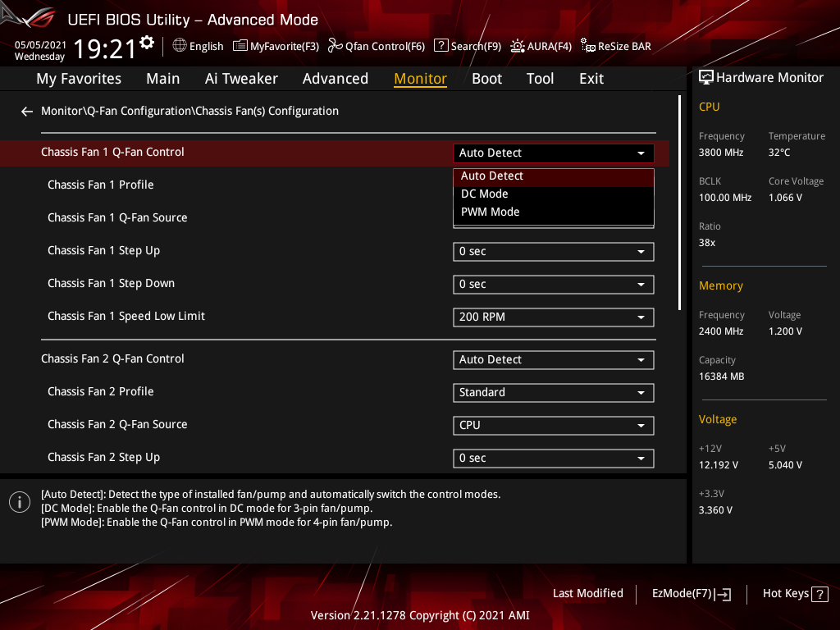Click the breadcrumb path Monitor\Q-Fan Configuration text
Image resolution: width=840 pixels, height=630 pixels.
pyautogui.click(x=189, y=111)
